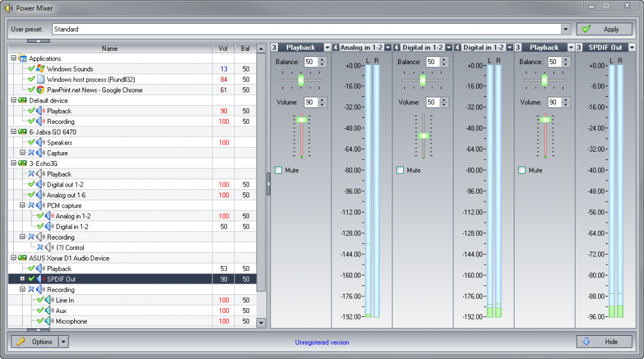Open Analog in 1-2 strip header dropdown

pos(387,48)
